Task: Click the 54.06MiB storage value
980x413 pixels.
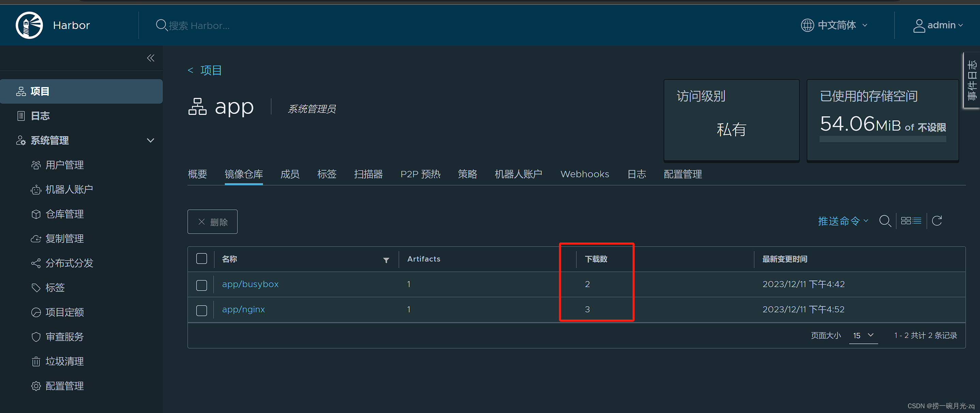Action: click(x=860, y=124)
